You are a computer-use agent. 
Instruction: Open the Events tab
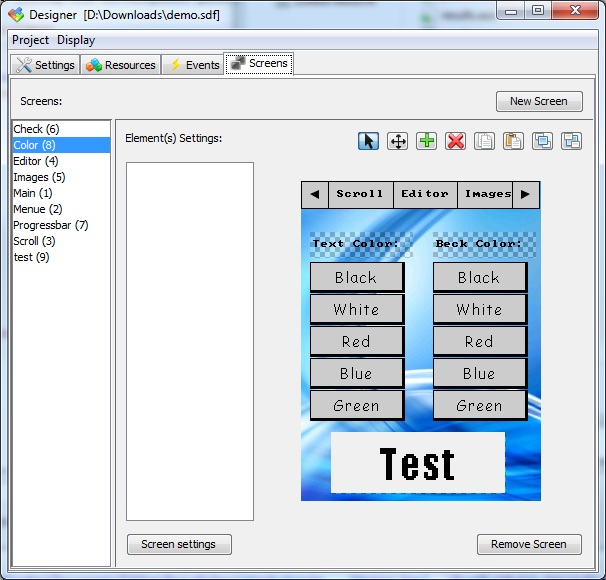[x=193, y=65]
